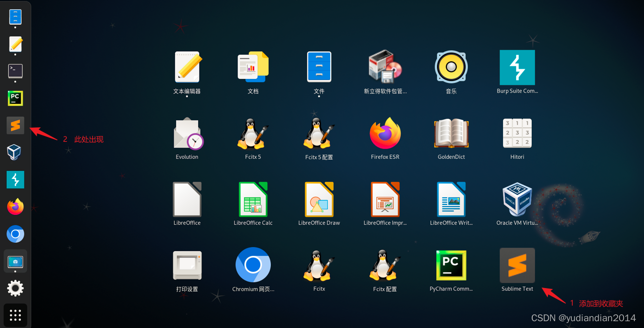Launch LibreOffice Draw
This screenshot has width=644, height=328.
coord(319,199)
